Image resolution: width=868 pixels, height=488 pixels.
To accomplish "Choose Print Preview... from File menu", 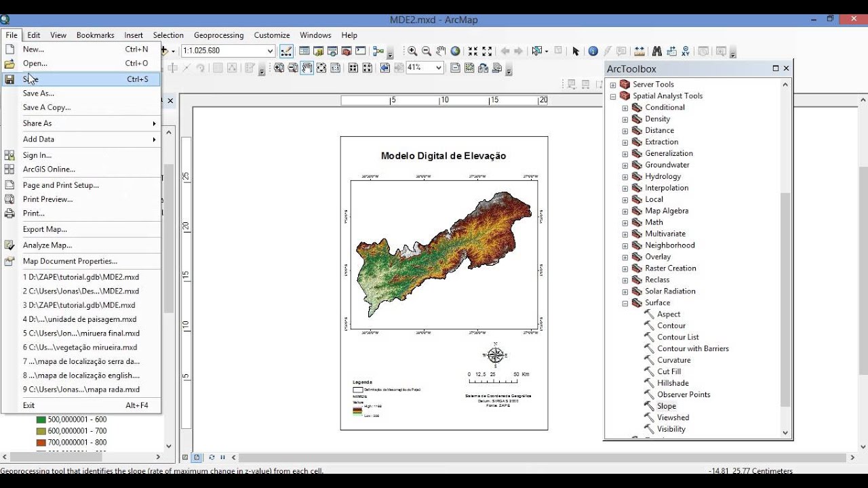I will (81, 199).
